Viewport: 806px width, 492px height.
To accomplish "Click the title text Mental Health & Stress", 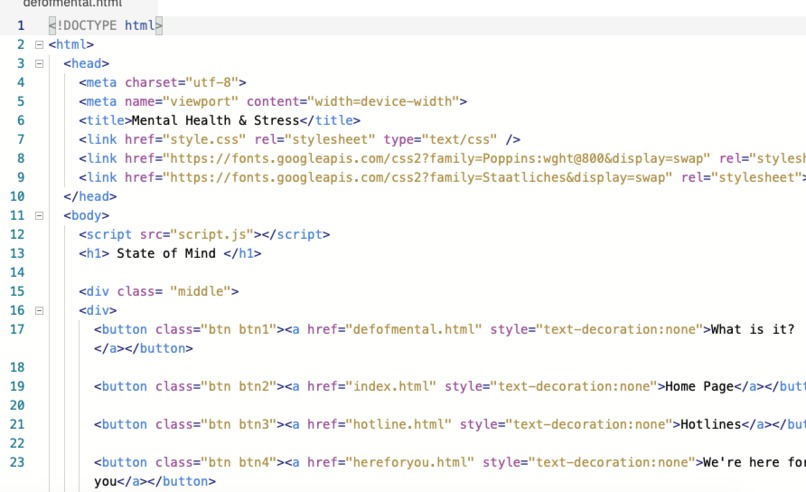I will pos(215,121).
